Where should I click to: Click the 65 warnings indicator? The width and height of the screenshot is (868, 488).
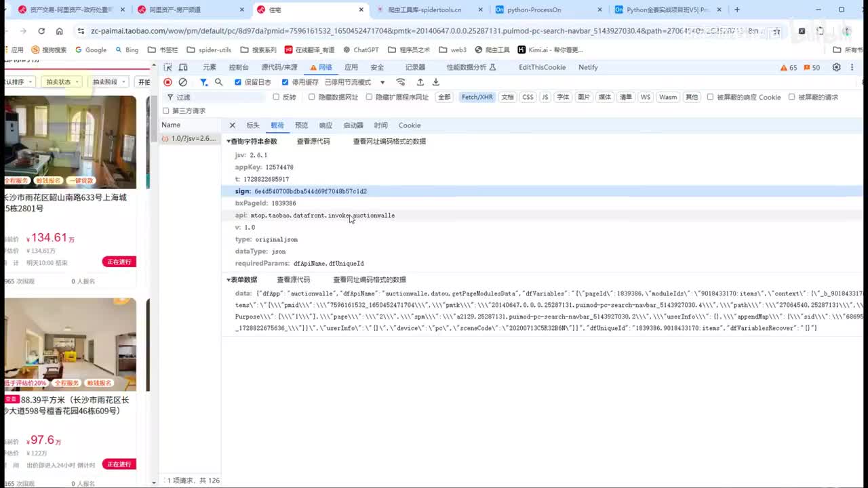[x=789, y=68]
